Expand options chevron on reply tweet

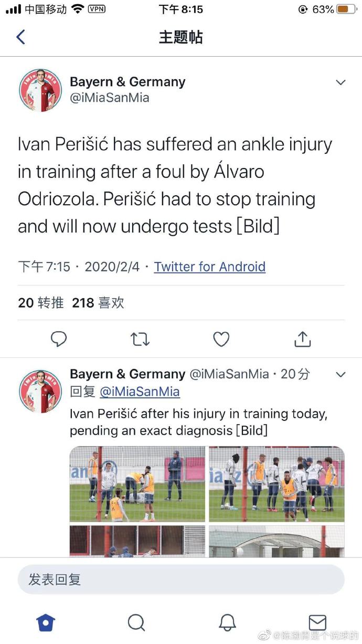340,375
